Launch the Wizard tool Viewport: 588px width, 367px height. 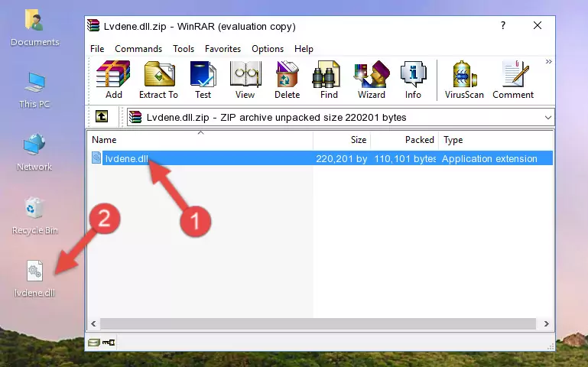(x=372, y=80)
